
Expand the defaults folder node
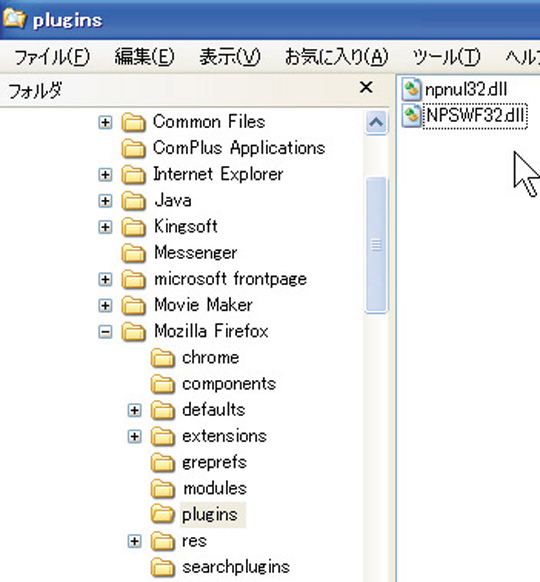(x=134, y=410)
